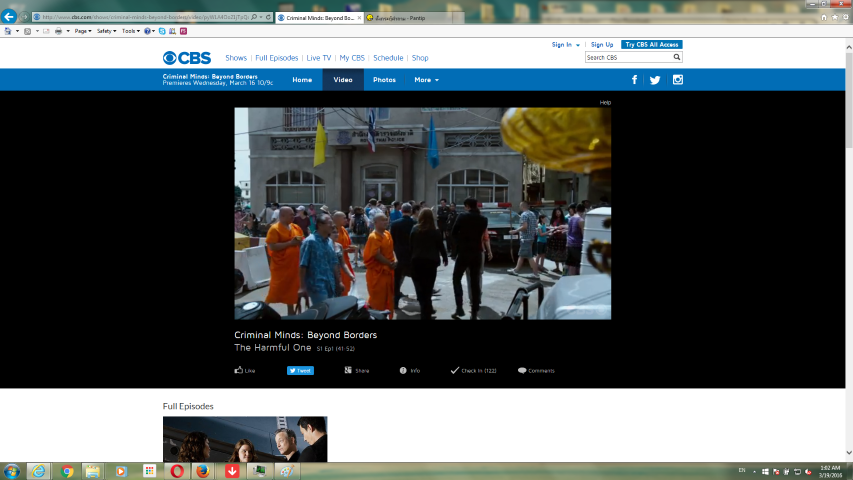The height and width of the screenshot is (480, 853).
Task: Click the Try CBS All Access button
Action: click(x=652, y=45)
